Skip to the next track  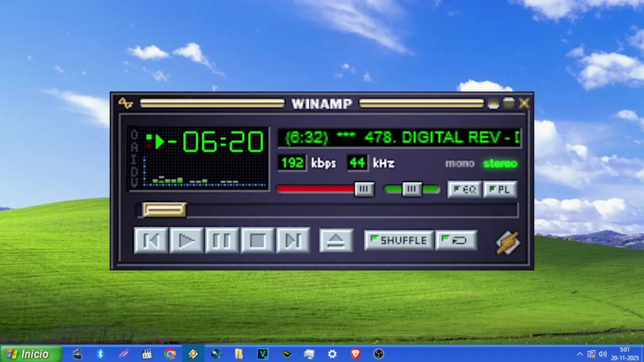point(293,241)
